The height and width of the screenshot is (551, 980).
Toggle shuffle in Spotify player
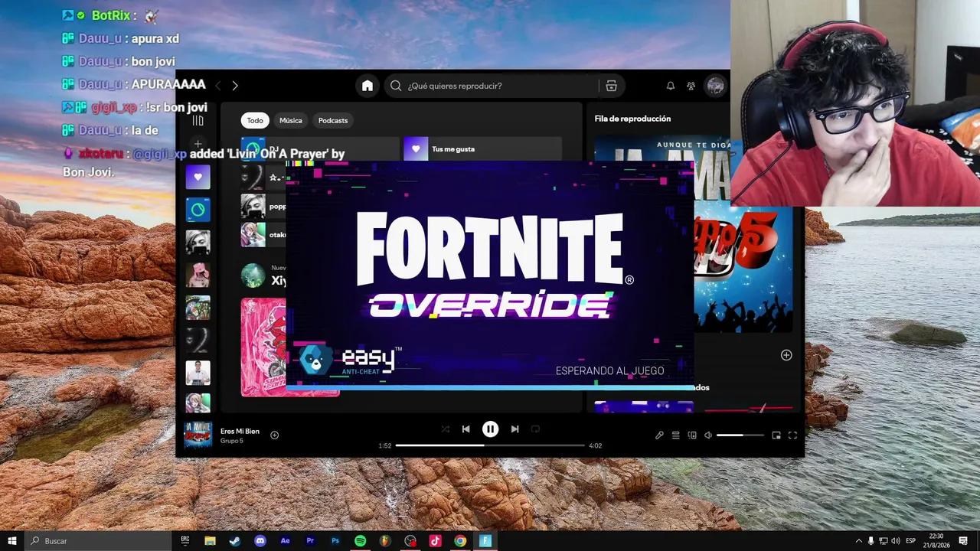445,429
